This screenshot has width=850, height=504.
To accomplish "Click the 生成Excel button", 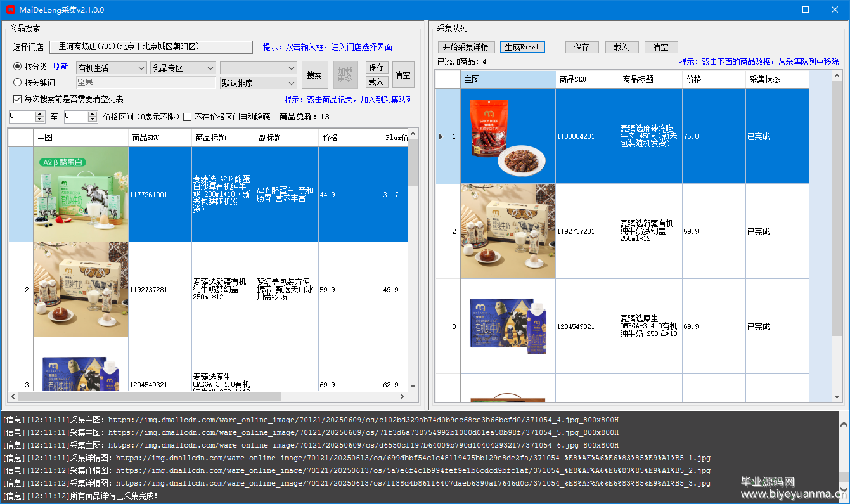I will 522,47.
